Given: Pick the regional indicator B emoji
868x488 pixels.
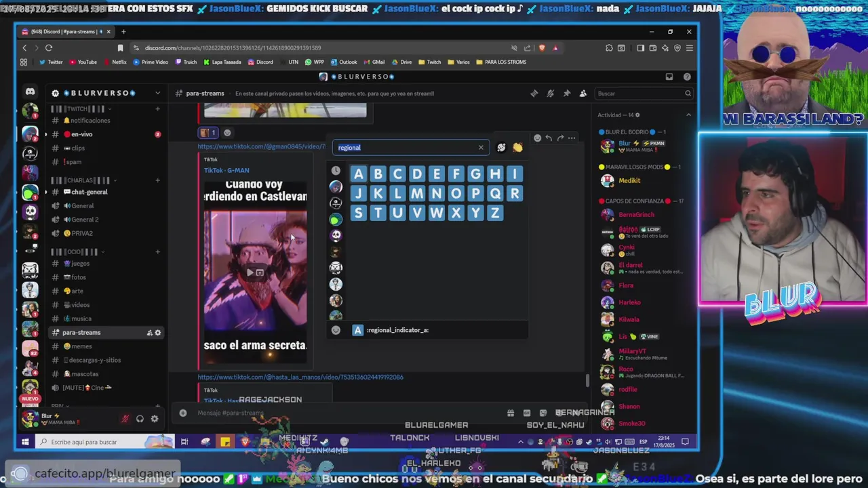Looking at the screenshot, I should point(378,174).
